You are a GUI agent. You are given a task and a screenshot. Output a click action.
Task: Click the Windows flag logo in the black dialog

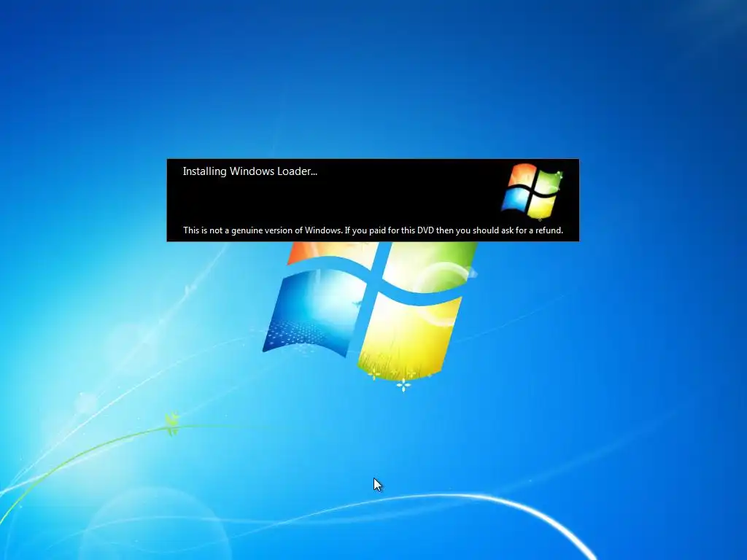coord(532,192)
